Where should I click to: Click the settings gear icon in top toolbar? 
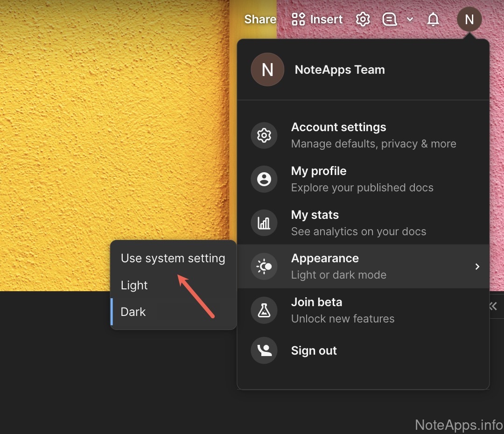coord(363,20)
